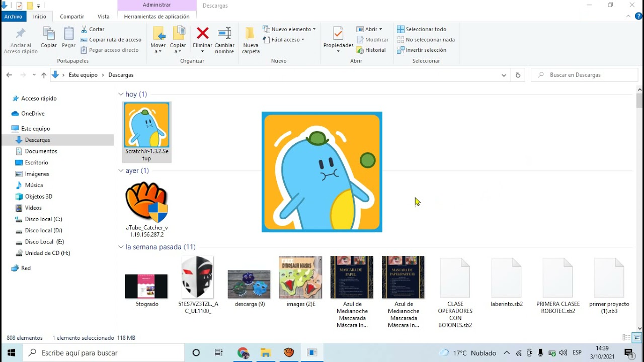644x362 pixels.
Task: Open Herramientas de aplicación tab
Action: tap(156, 17)
